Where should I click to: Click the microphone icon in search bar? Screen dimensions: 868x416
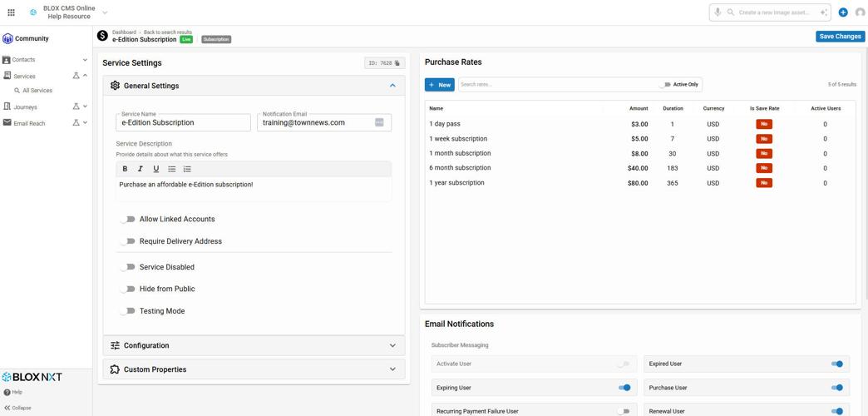point(718,12)
